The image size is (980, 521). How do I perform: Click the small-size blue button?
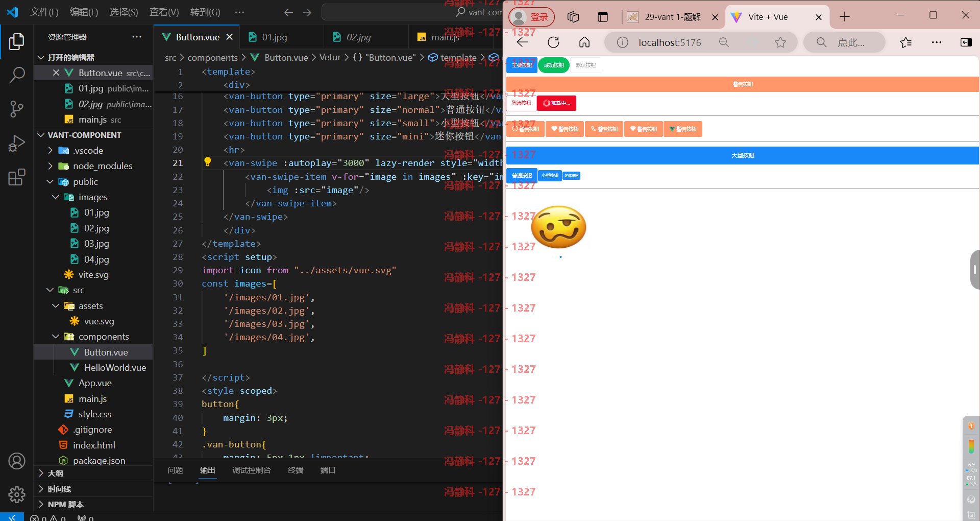coord(550,175)
